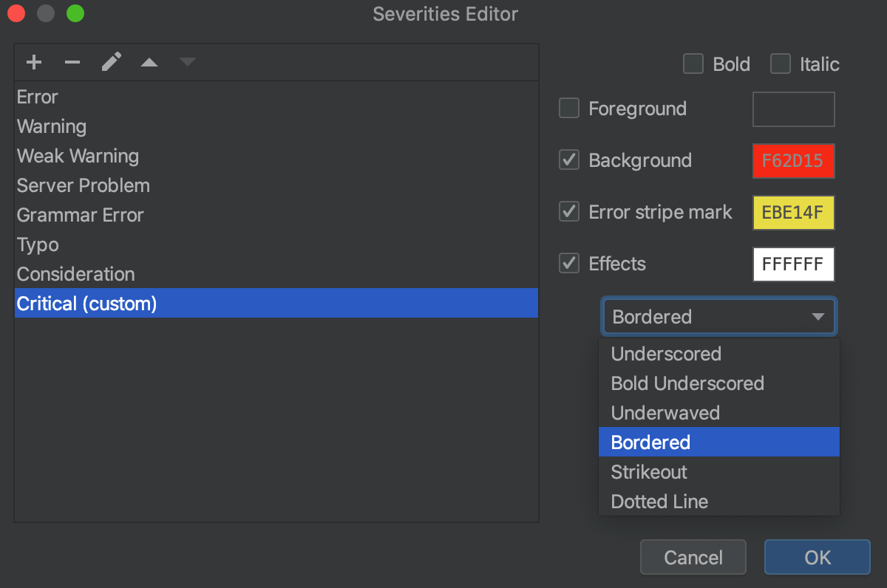
Task: Edit the severity name with the pencil icon
Action: pos(112,62)
